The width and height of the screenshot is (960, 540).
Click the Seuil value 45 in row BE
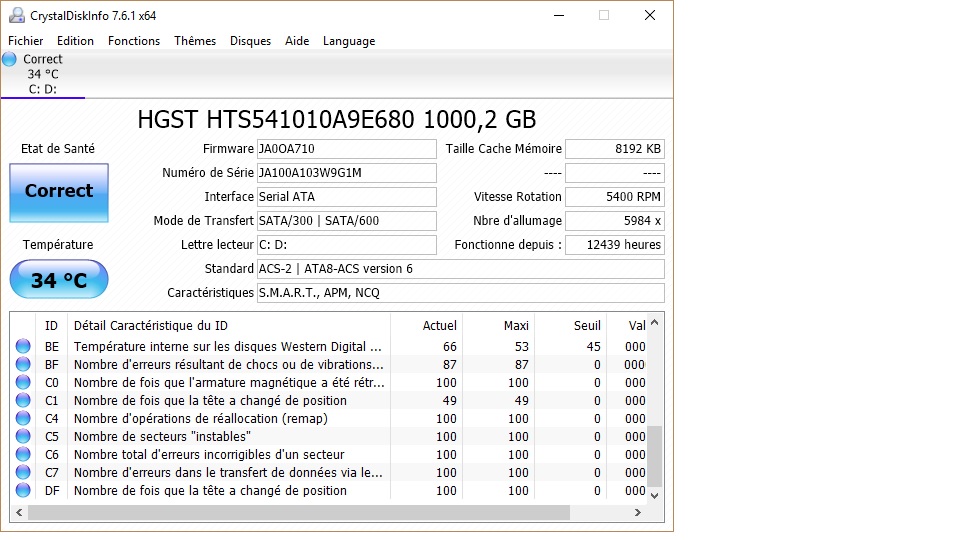point(593,347)
